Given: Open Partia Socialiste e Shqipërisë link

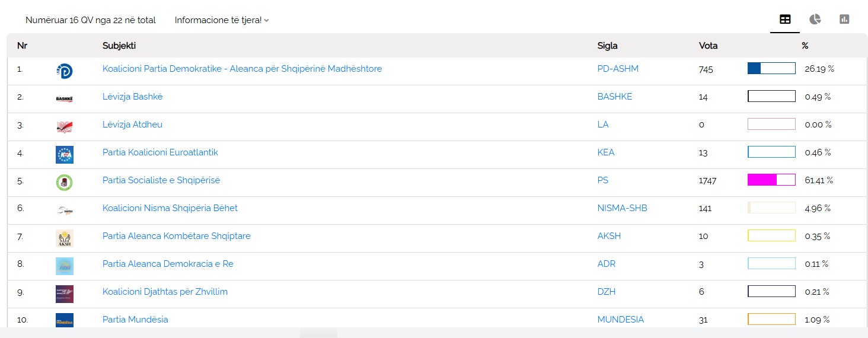Looking at the screenshot, I should coord(161,180).
